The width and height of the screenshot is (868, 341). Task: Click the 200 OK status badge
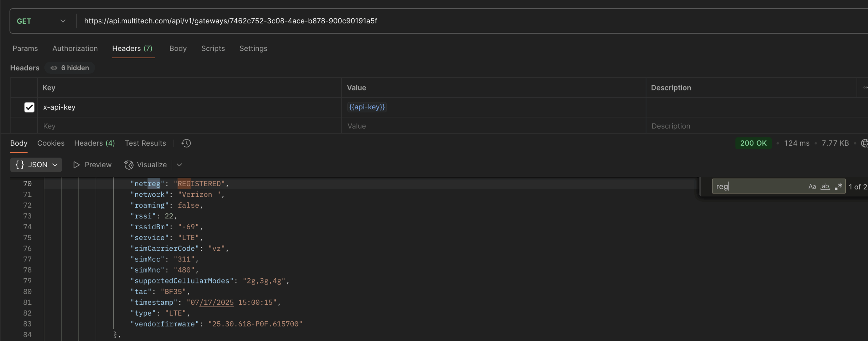[753, 143]
